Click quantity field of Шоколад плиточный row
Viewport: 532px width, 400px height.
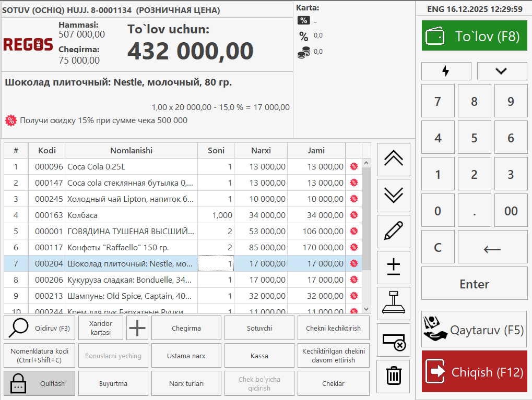(x=216, y=264)
